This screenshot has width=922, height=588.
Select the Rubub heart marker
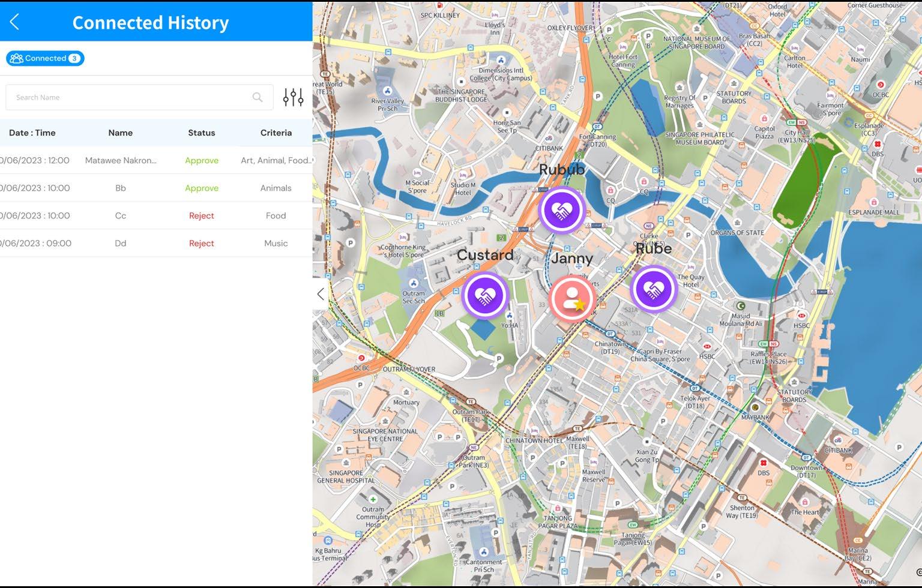(561, 210)
